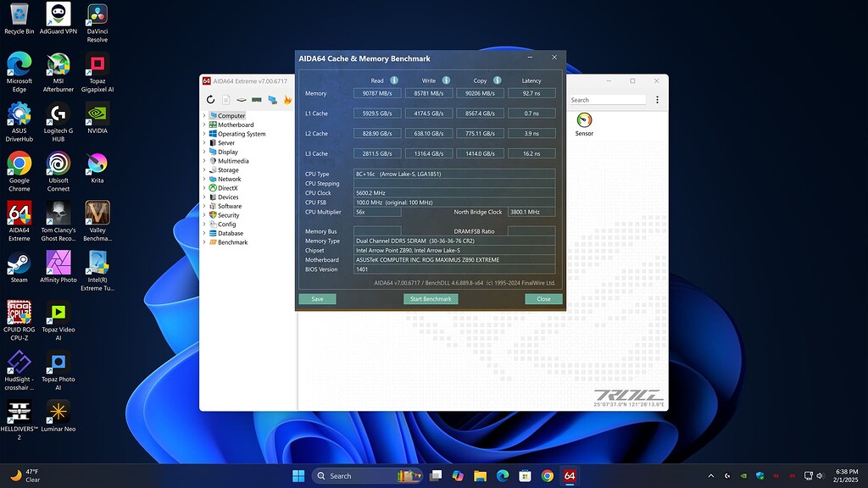
Task: Click the info icon next to Copy
Action: click(497, 80)
